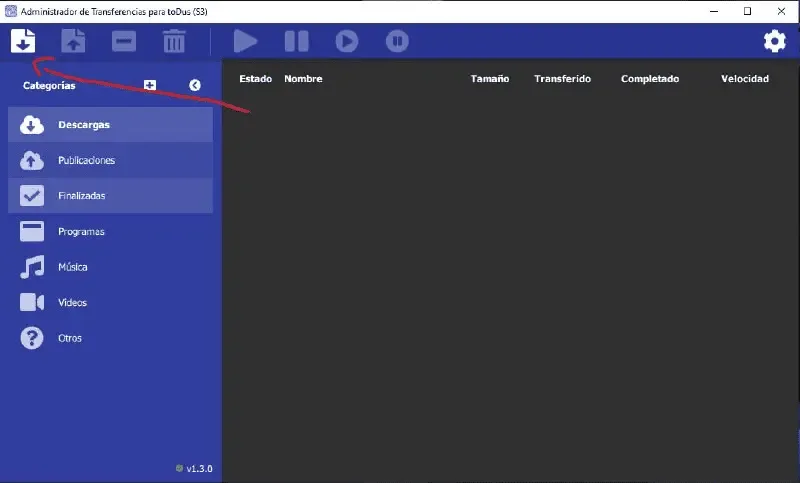Sort by the Tamaño column header
800x483 pixels.
point(490,79)
